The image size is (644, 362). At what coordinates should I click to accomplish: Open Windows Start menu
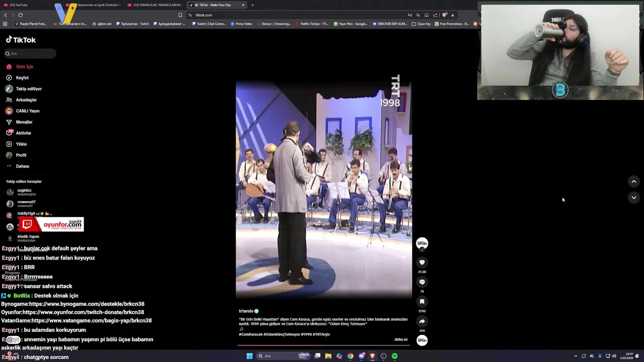coord(250,356)
